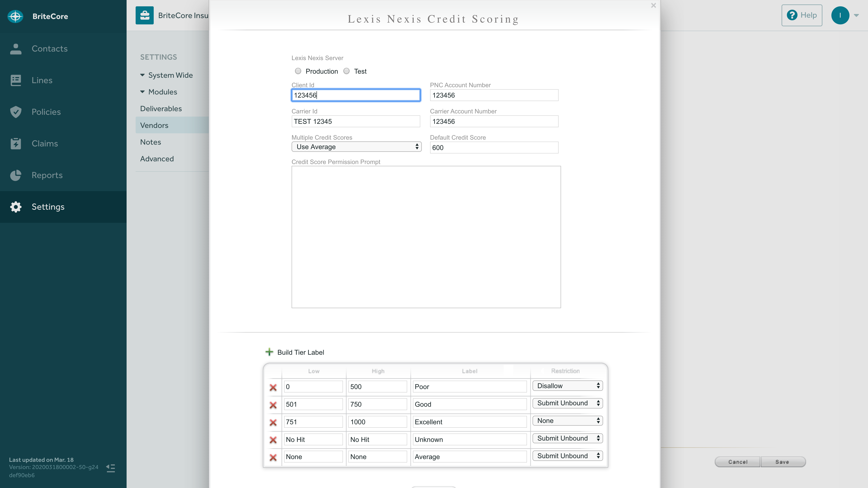
Task: Collapse the sidebar with the arrow icon
Action: click(111, 468)
